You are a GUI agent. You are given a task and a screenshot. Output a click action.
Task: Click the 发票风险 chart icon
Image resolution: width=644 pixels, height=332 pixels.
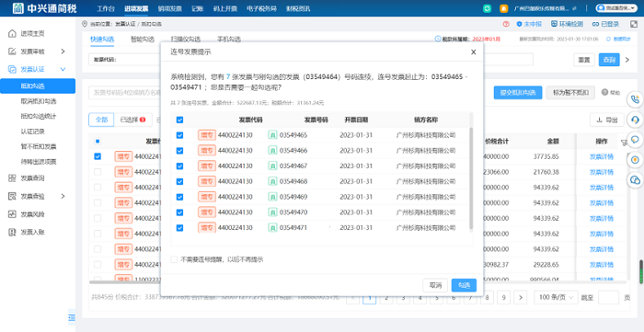coord(12,214)
